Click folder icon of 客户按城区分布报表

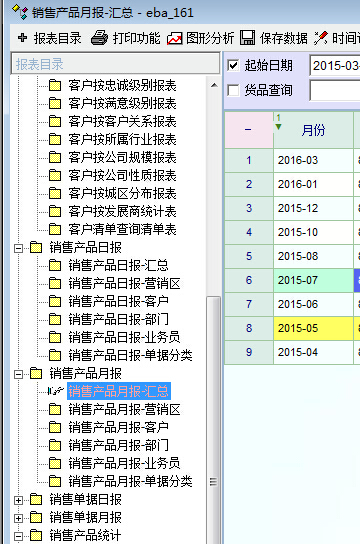click(x=55, y=194)
